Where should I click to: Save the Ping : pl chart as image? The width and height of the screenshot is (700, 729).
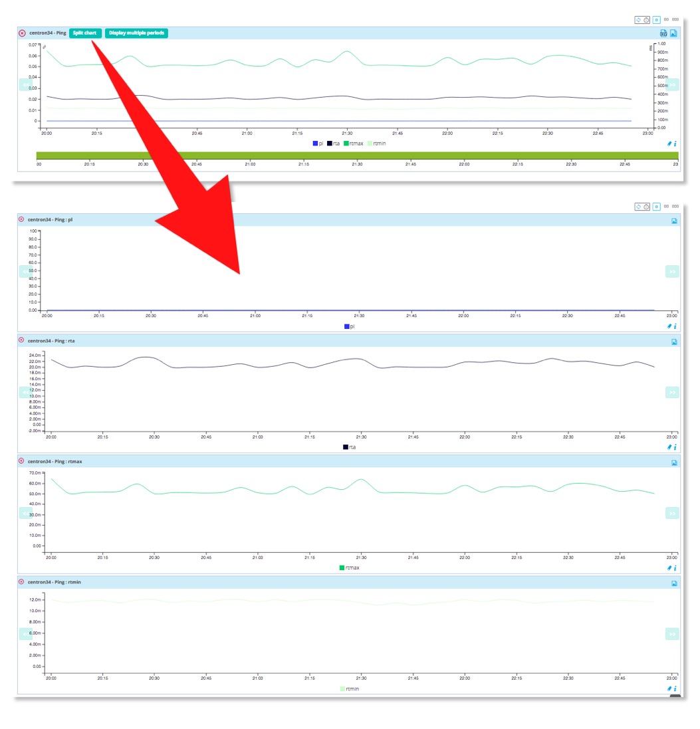pos(673,220)
